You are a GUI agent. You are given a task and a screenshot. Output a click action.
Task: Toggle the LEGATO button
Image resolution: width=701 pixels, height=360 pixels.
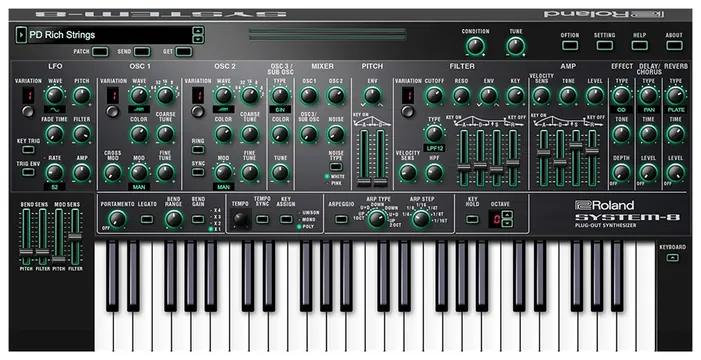click(147, 219)
